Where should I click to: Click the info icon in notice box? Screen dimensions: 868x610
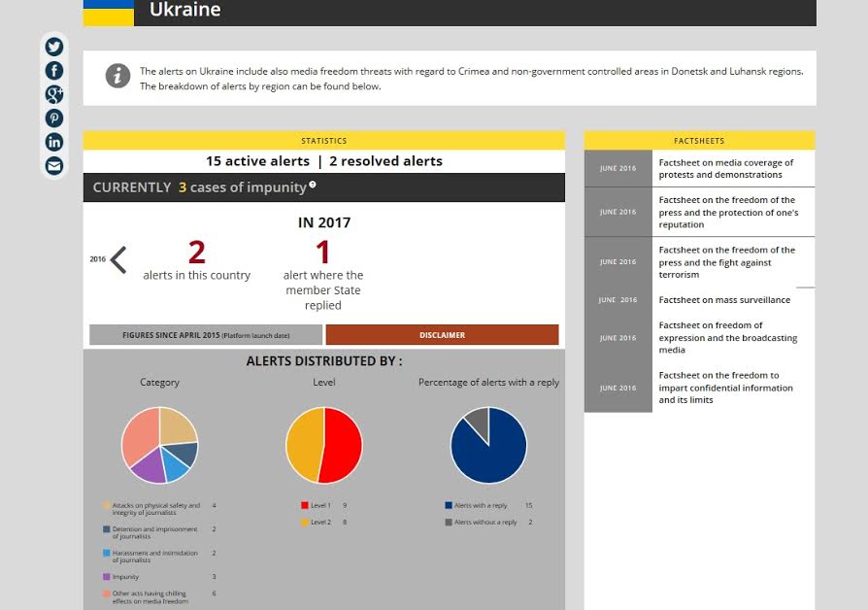[x=117, y=76]
